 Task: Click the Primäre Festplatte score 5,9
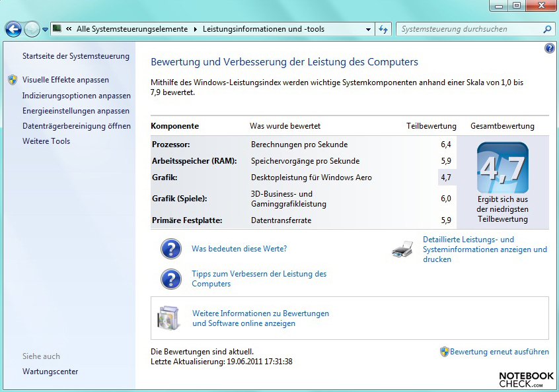click(445, 220)
